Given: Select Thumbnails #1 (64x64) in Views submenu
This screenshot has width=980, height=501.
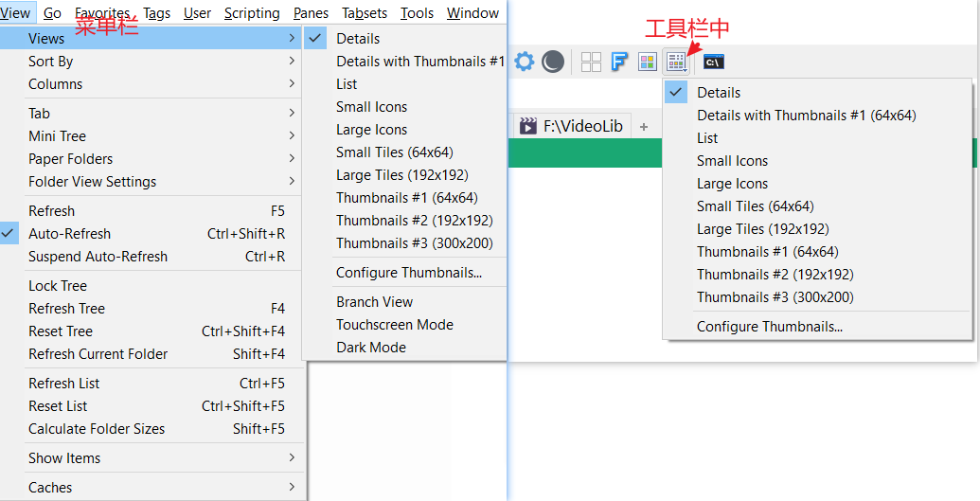Looking at the screenshot, I should [404, 198].
